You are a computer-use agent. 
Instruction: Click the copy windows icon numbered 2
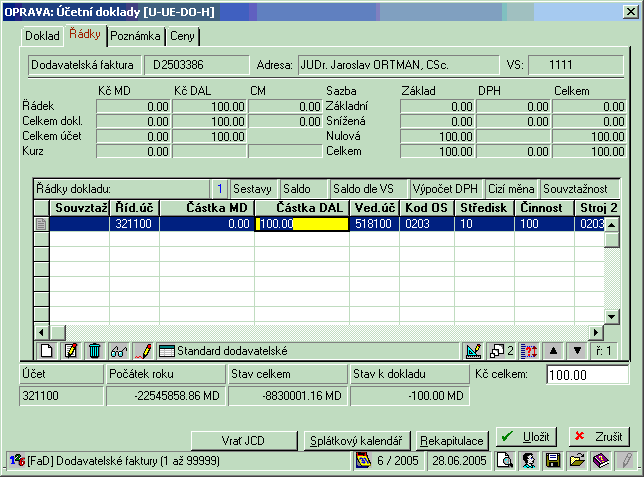(x=501, y=351)
